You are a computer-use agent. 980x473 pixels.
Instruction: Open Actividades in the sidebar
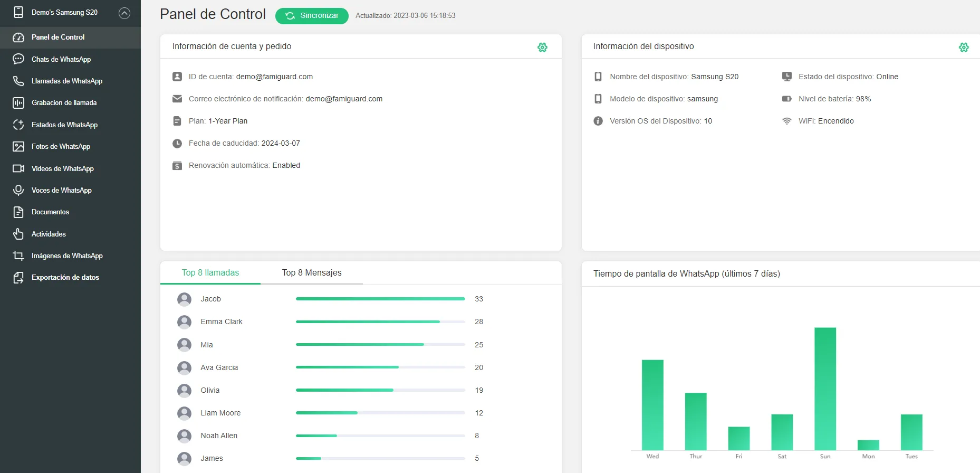tap(49, 234)
